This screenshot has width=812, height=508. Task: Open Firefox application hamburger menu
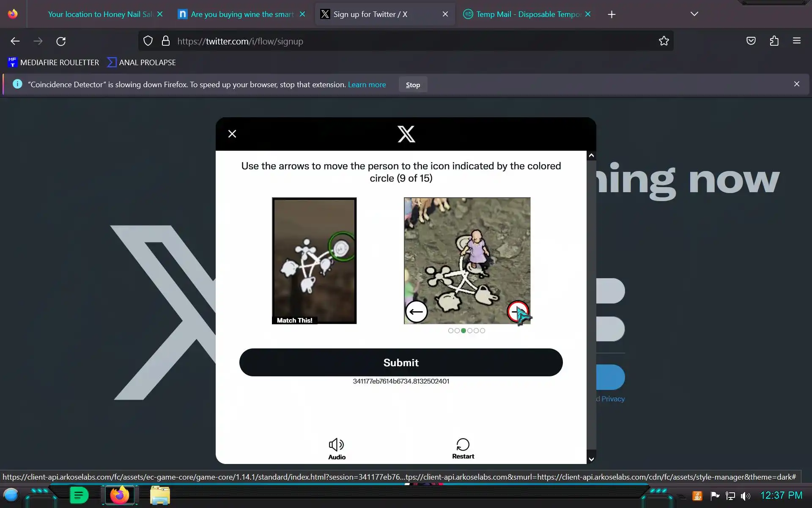point(796,41)
